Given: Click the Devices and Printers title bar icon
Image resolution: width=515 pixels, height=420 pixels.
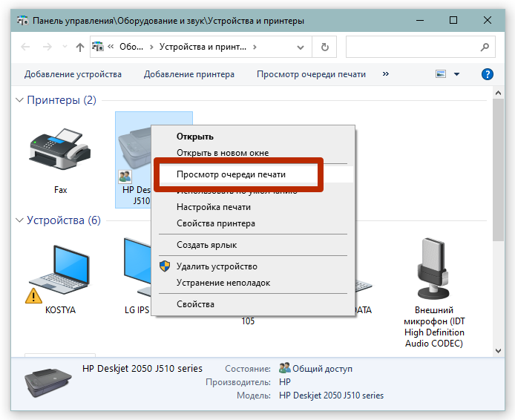Looking at the screenshot, I should [23, 20].
